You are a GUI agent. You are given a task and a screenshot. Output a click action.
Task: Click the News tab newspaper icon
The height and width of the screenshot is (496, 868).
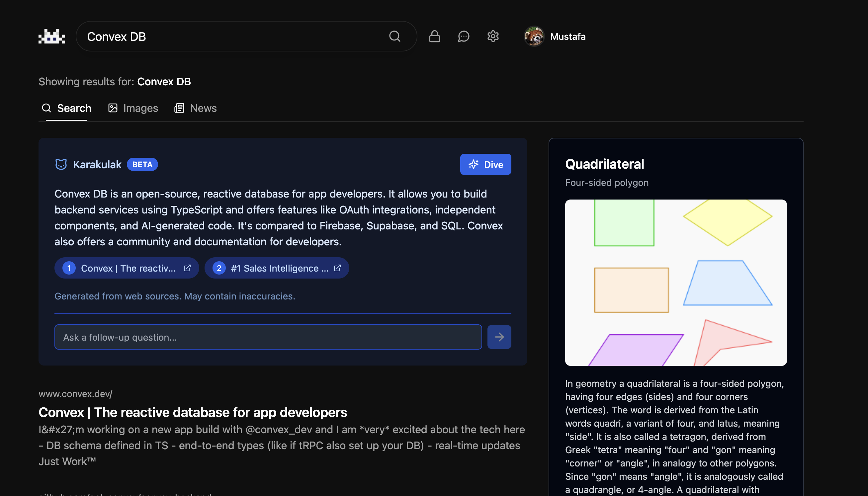click(x=179, y=108)
